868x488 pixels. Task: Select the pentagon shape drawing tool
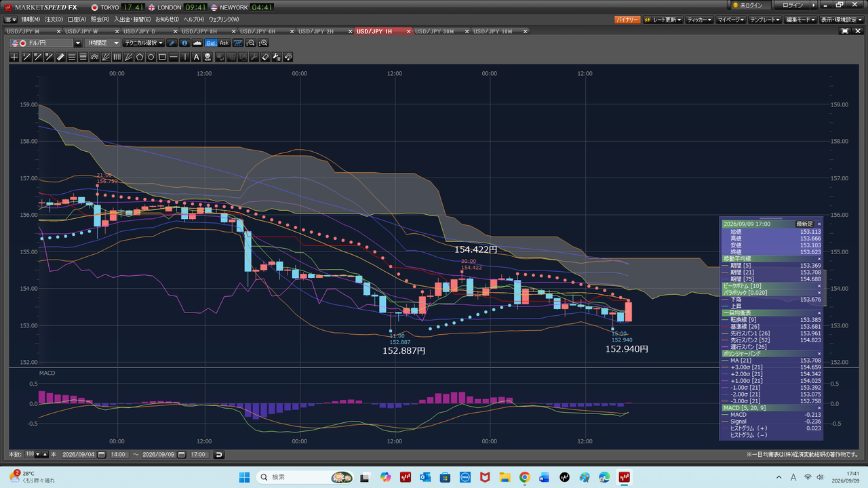[x=140, y=57]
